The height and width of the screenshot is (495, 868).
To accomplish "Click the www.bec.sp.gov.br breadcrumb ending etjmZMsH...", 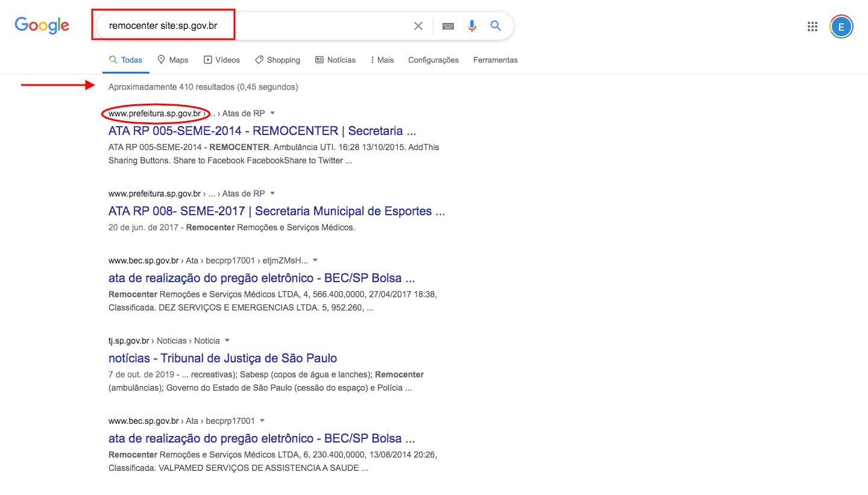I will tap(208, 260).
